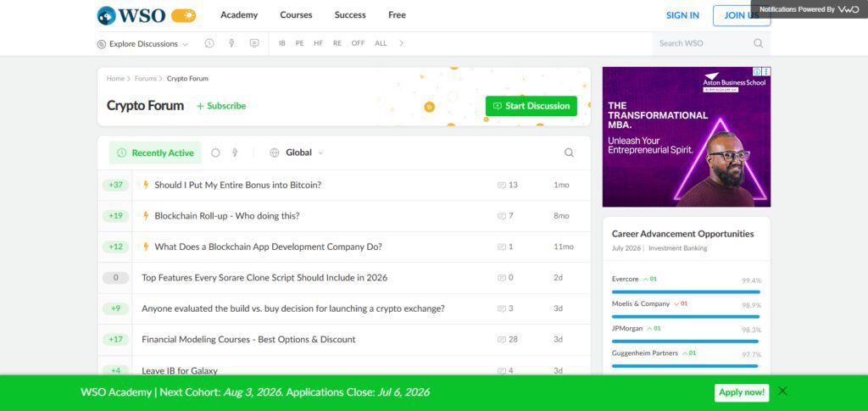Click the lightning icon in the top discussion bar
The image size is (868, 411).
(231, 43)
